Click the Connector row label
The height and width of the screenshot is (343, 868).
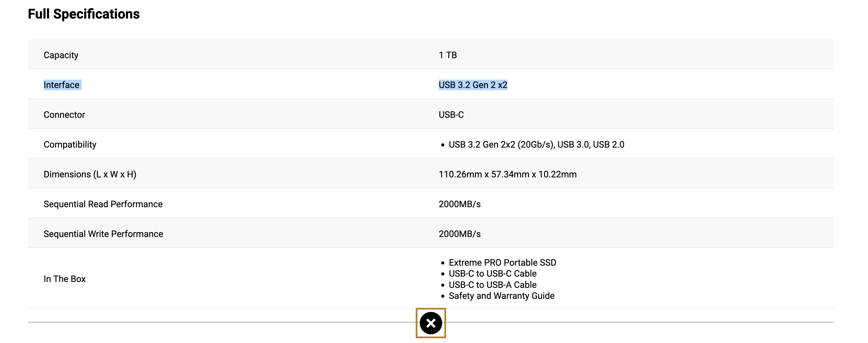[64, 115]
